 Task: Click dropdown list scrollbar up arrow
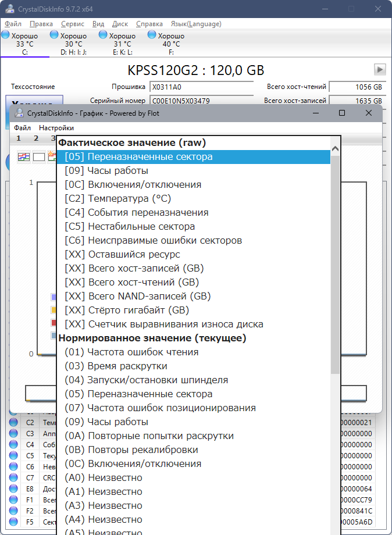pyautogui.click(x=335, y=149)
